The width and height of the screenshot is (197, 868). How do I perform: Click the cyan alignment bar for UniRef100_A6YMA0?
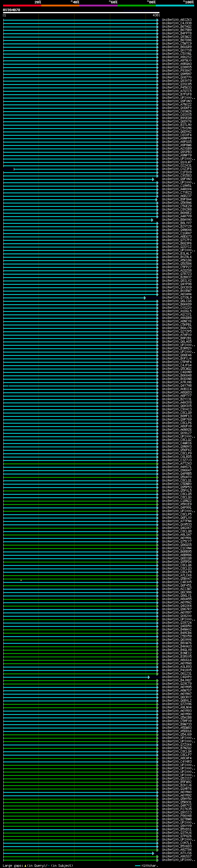[81, 792]
